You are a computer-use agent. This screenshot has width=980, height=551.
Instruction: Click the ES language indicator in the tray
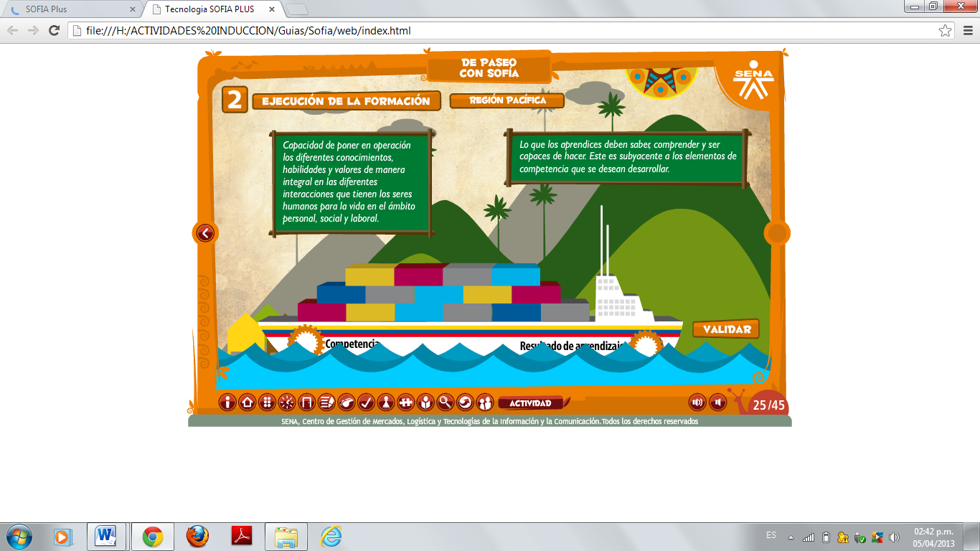pyautogui.click(x=771, y=535)
